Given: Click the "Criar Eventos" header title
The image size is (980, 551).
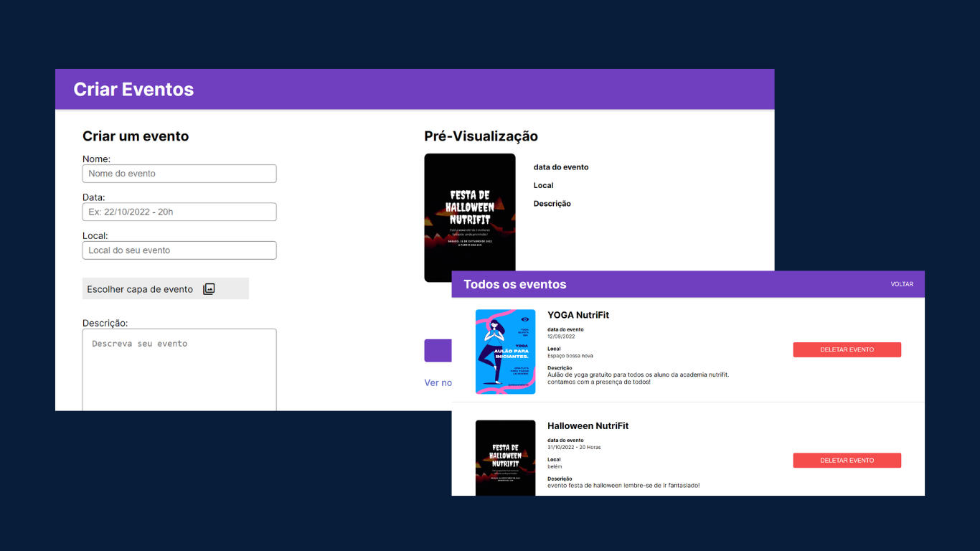Looking at the screenshot, I should [133, 90].
